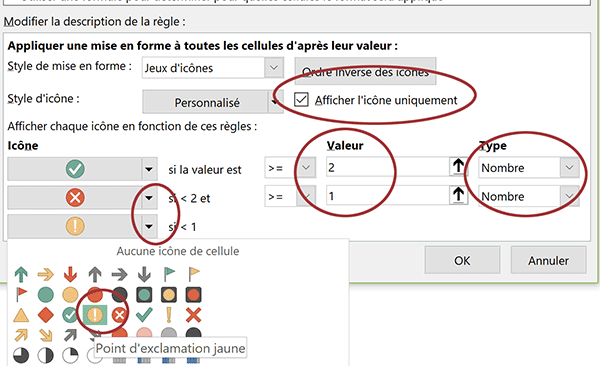Image resolution: width=600 pixels, height=366 pixels.
Task: Open green check icon dropdown arrow
Action: tap(149, 169)
